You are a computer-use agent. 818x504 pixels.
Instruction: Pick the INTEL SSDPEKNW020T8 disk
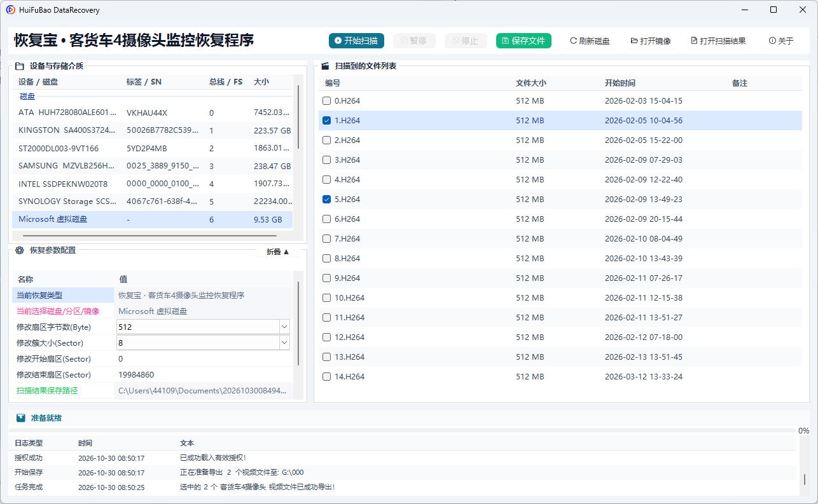point(152,184)
